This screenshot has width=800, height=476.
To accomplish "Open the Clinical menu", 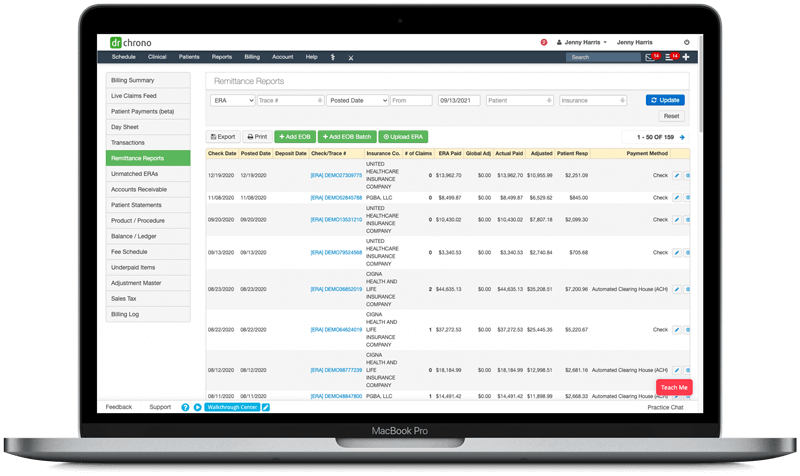I will [x=157, y=57].
